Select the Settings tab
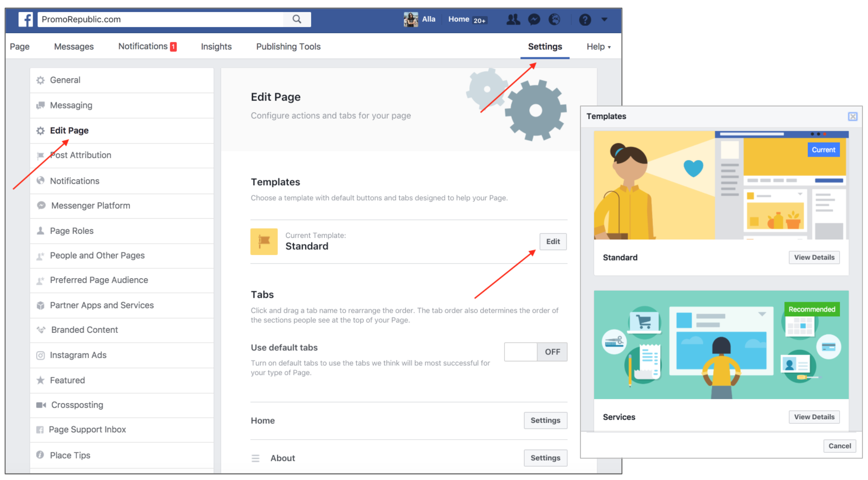The width and height of the screenshot is (868, 480). (x=545, y=47)
